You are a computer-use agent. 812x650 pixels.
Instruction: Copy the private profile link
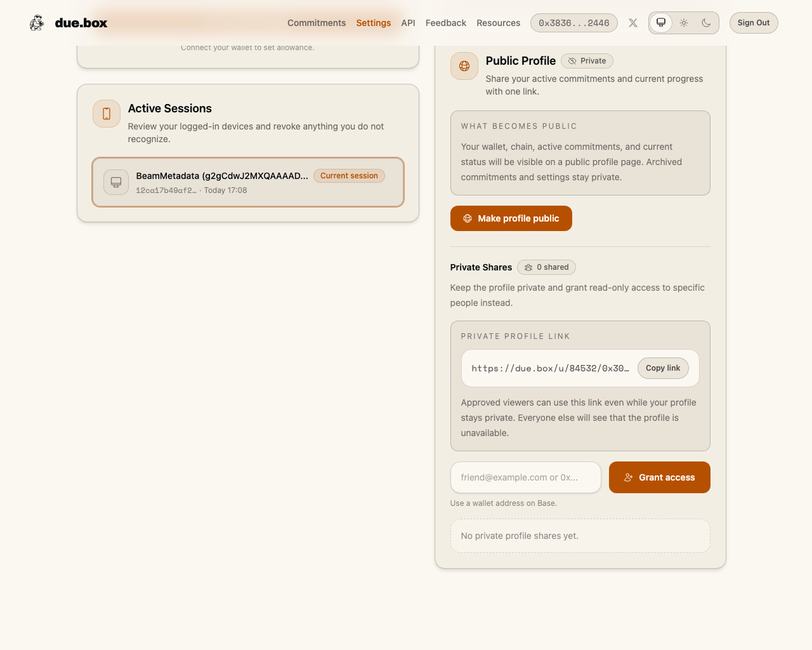662,368
